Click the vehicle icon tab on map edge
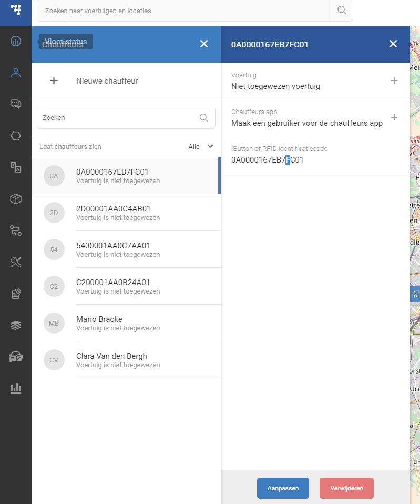 (415, 294)
